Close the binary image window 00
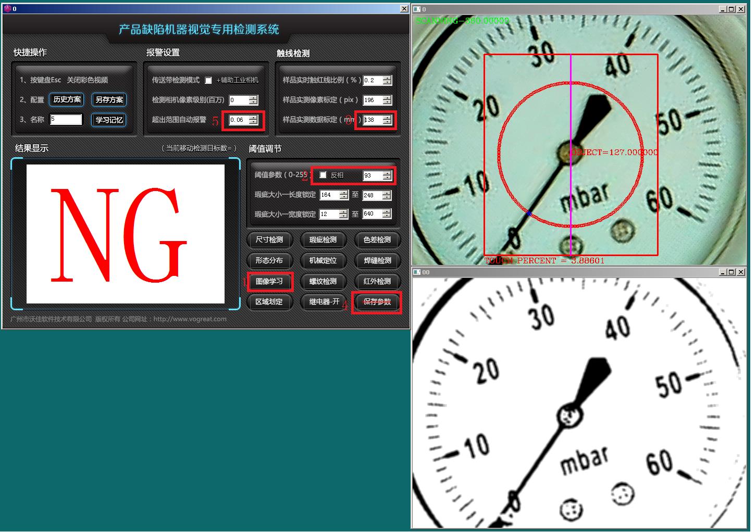The width and height of the screenshot is (756, 532). point(741,272)
